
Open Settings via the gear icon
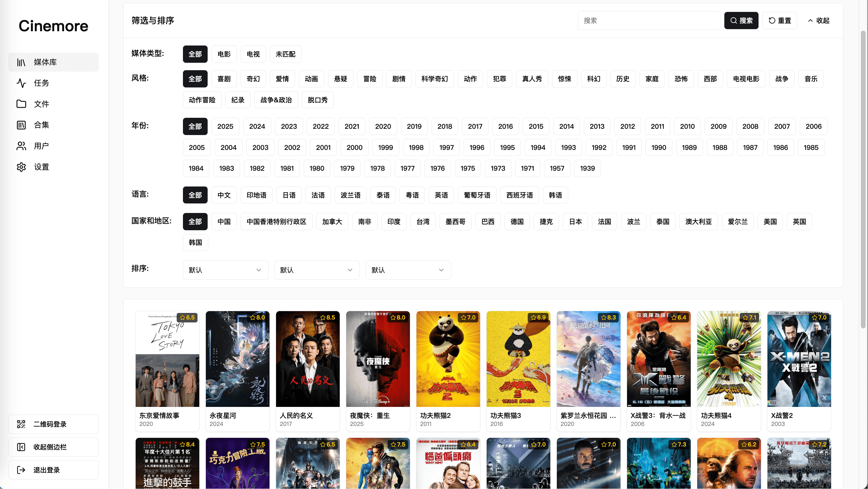(21, 167)
